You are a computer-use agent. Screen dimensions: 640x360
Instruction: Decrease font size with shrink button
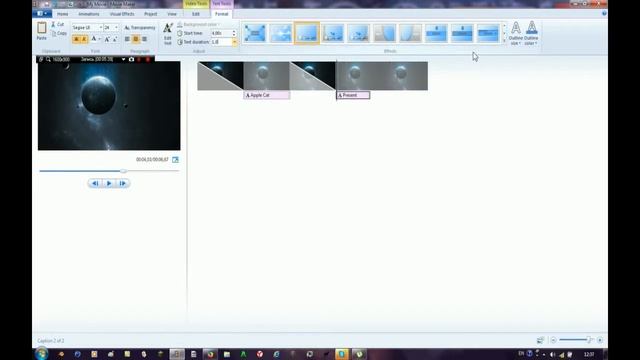115,39
